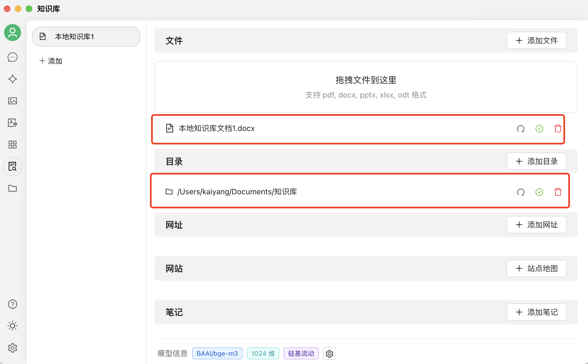Click the 添加网址 button
The width and height of the screenshot is (588, 364).
(536, 225)
